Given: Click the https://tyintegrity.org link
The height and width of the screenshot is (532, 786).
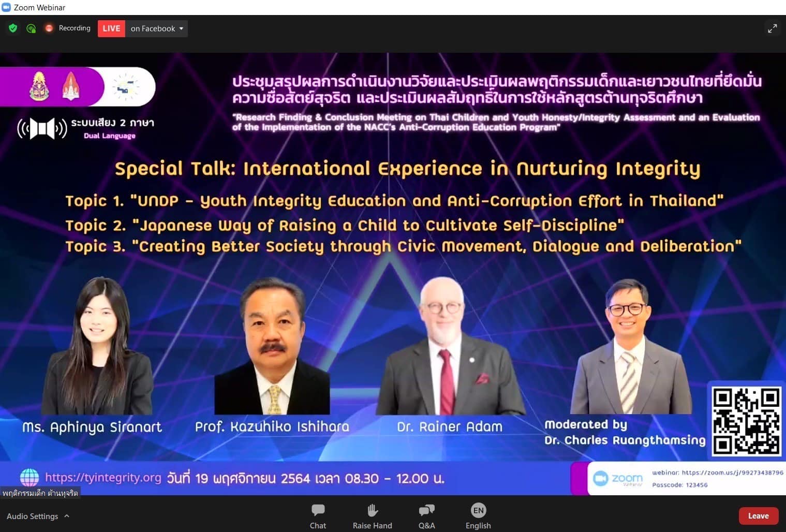Looking at the screenshot, I should coord(103,477).
